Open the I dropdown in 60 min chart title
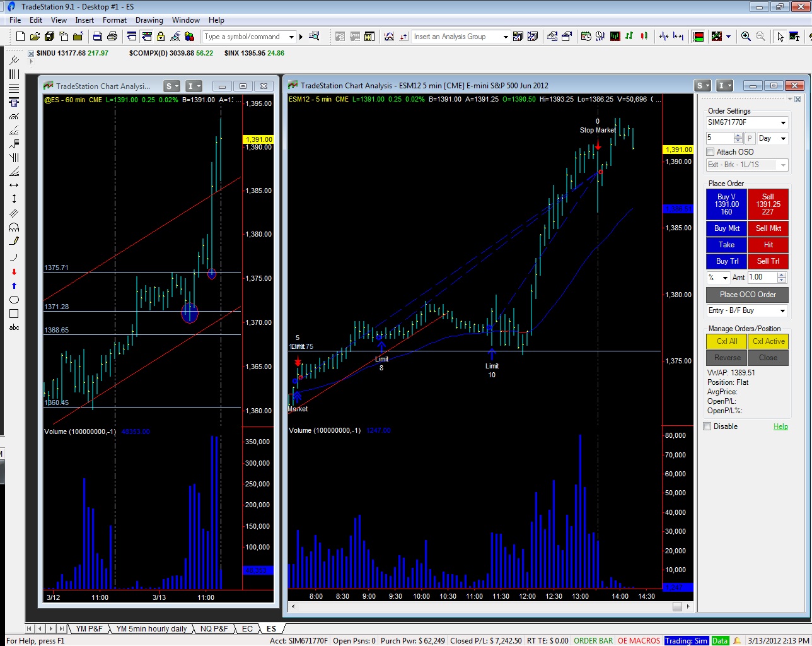This screenshot has height=646, width=812. [194, 86]
